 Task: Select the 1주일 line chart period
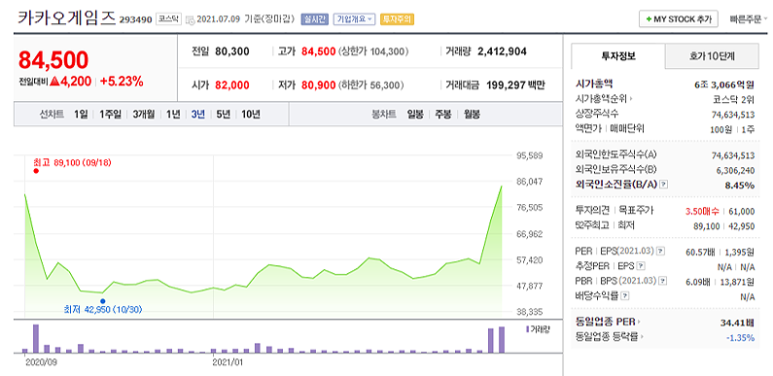coord(110,115)
